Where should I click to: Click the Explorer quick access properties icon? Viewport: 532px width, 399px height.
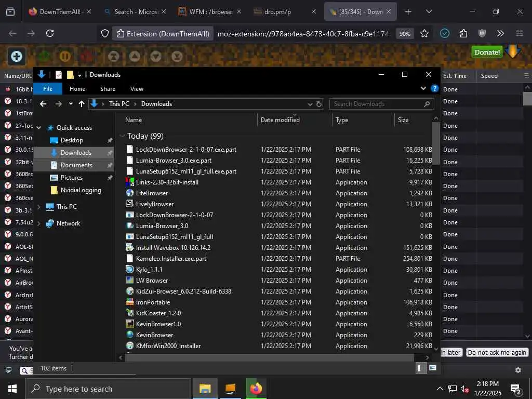[58, 75]
